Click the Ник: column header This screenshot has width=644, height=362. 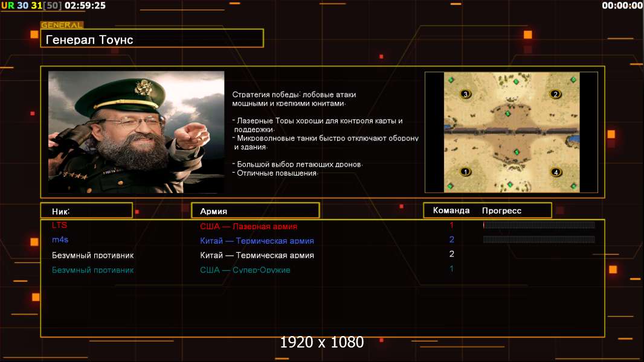86,211
